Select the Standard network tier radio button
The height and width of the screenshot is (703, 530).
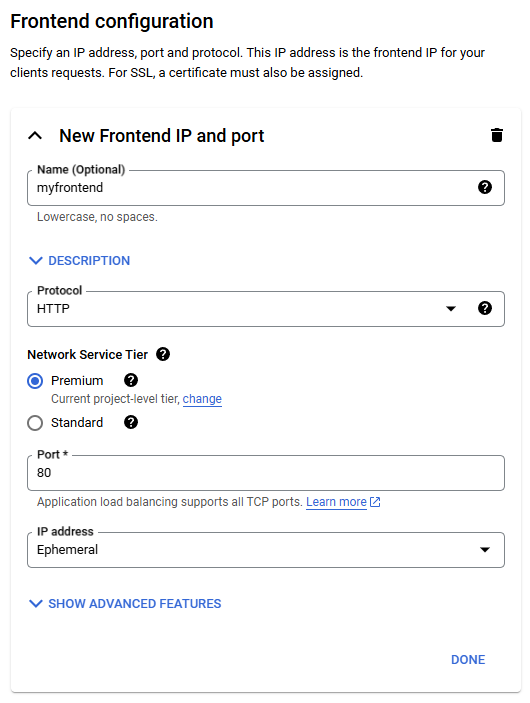point(35,423)
